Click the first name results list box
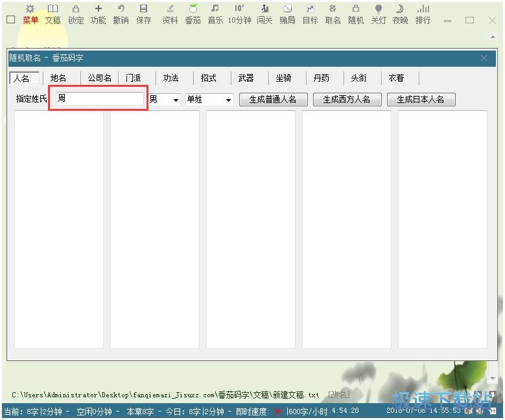The height and width of the screenshot is (420, 505). (59, 229)
